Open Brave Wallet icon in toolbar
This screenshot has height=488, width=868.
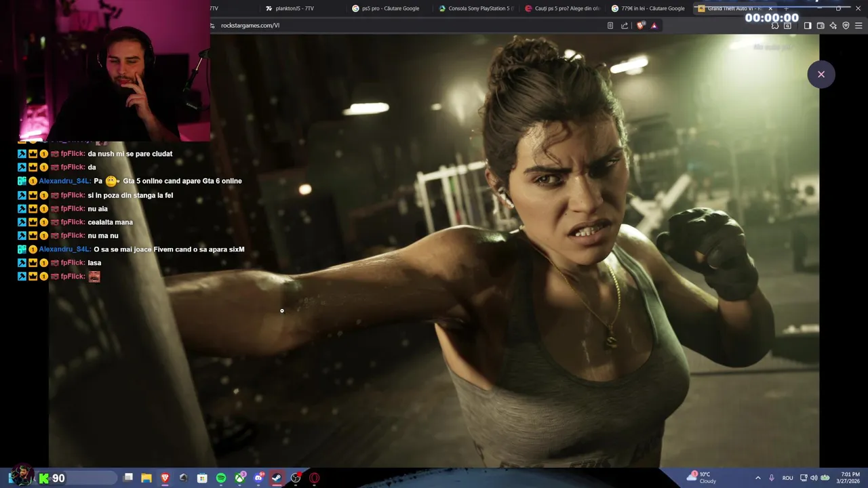click(820, 26)
